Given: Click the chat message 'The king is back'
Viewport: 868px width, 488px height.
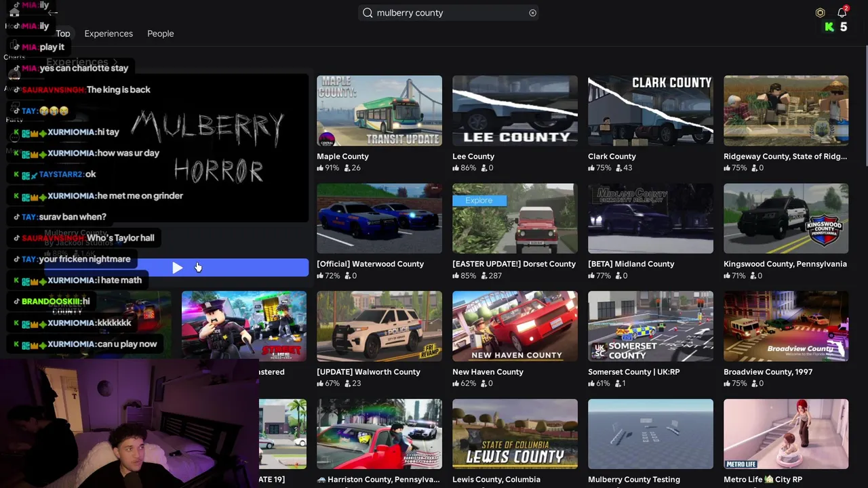Looking at the screenshot, I should point(119,89).
